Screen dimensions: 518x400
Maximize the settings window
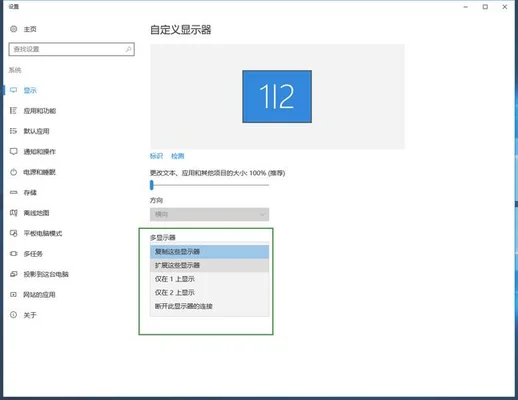tap(485, 7)
